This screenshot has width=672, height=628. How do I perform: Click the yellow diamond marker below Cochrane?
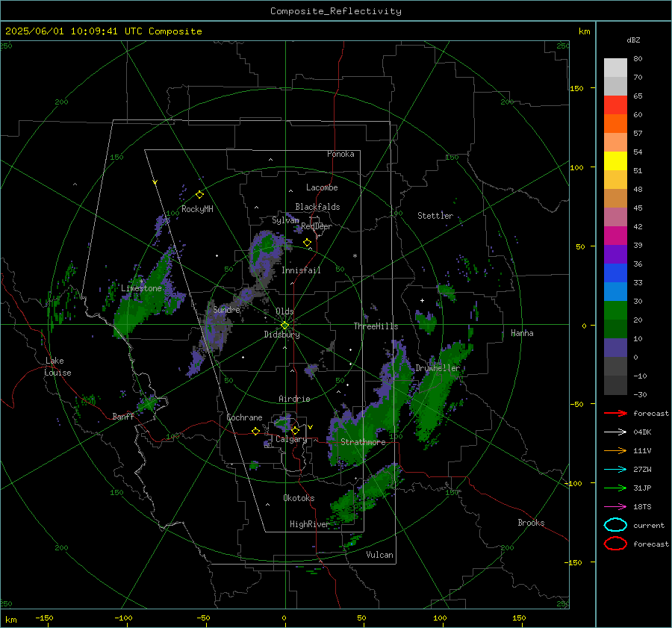(255, 432)
